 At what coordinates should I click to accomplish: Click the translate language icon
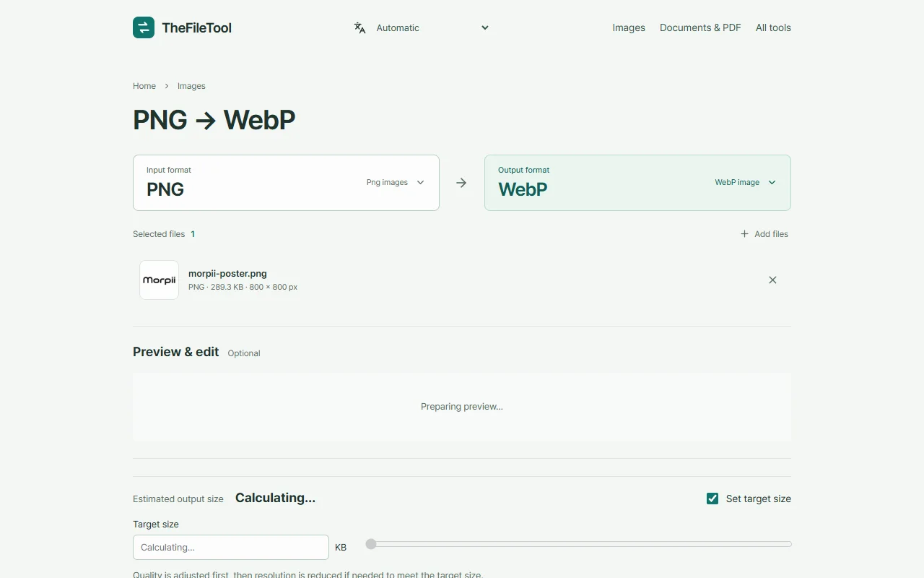tap(359, 27)
